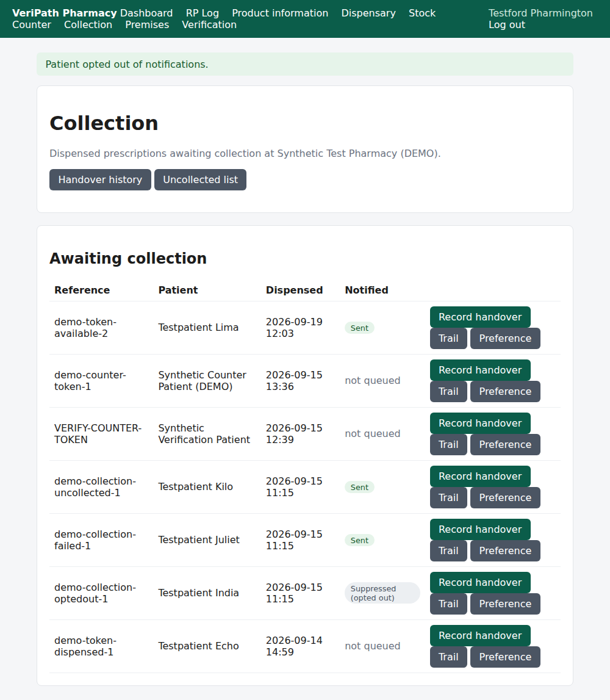Open the Counter nav link
This screenshot has width=610, height=700.
point(32,24)
